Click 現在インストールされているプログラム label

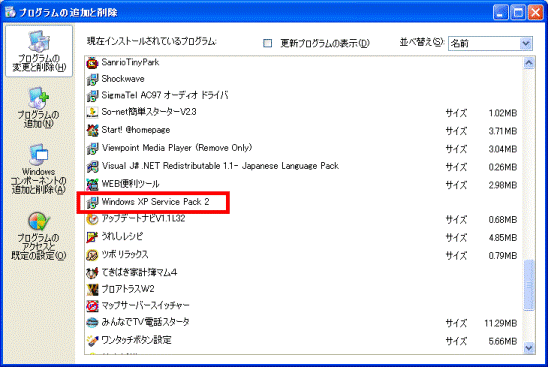[x=152, y=42]
